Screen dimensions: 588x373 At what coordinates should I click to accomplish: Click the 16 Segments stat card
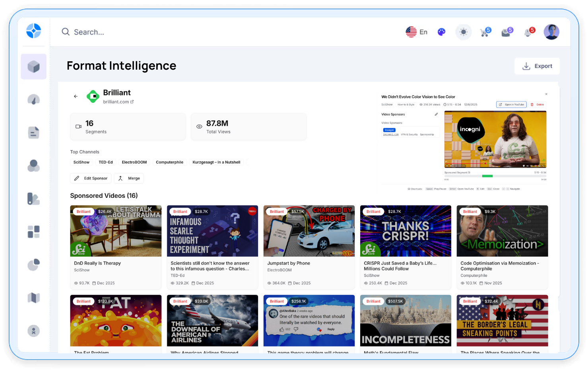pos(128,127)
